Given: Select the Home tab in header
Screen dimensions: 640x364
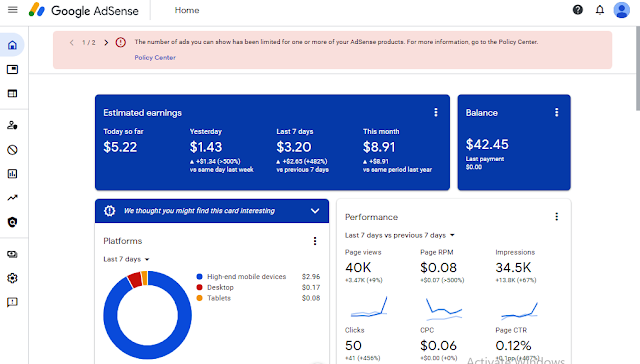Looking at the screenshot, I should click(187, 10).
